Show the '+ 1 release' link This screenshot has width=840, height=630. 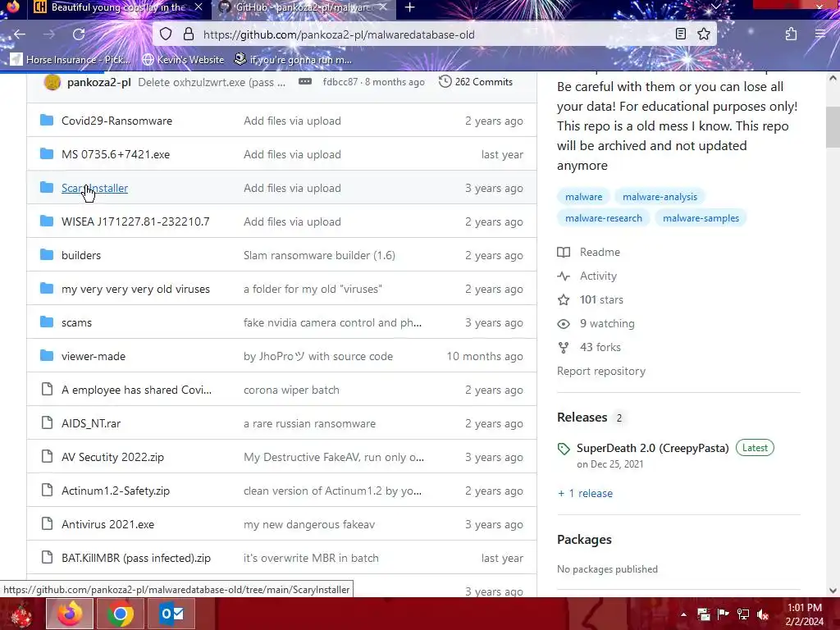click(x=585, y=493)
